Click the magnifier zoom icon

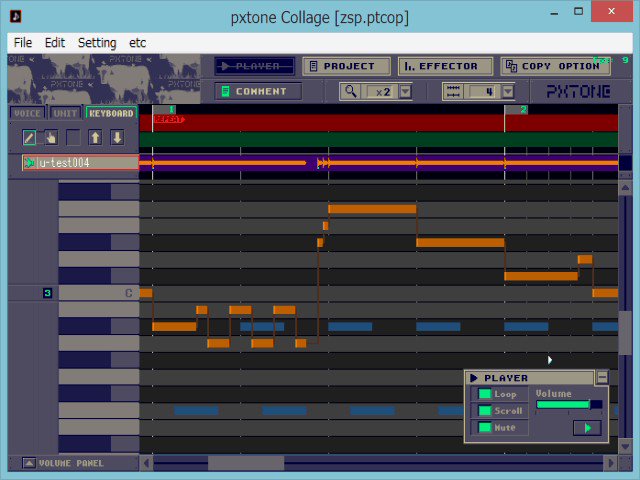coord(350,91)
